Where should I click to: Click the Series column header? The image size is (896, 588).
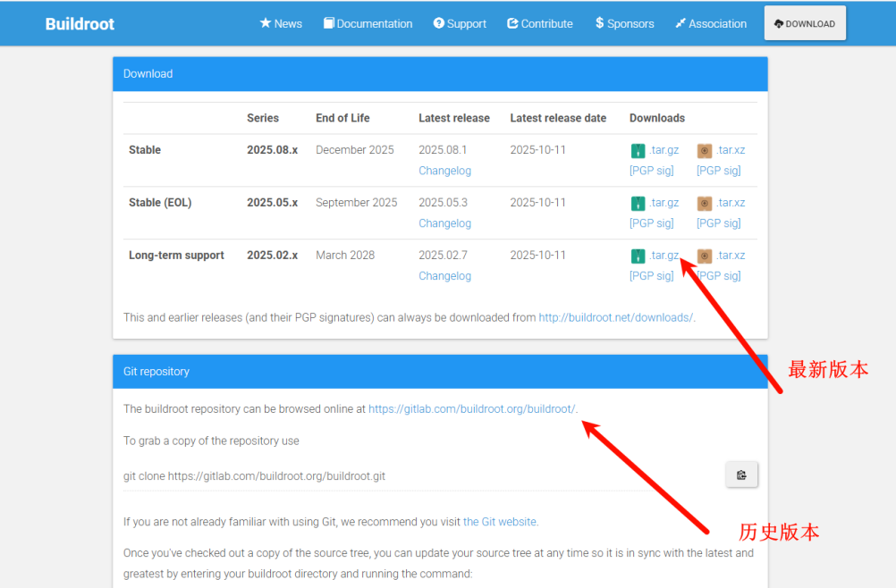(263, 118)
